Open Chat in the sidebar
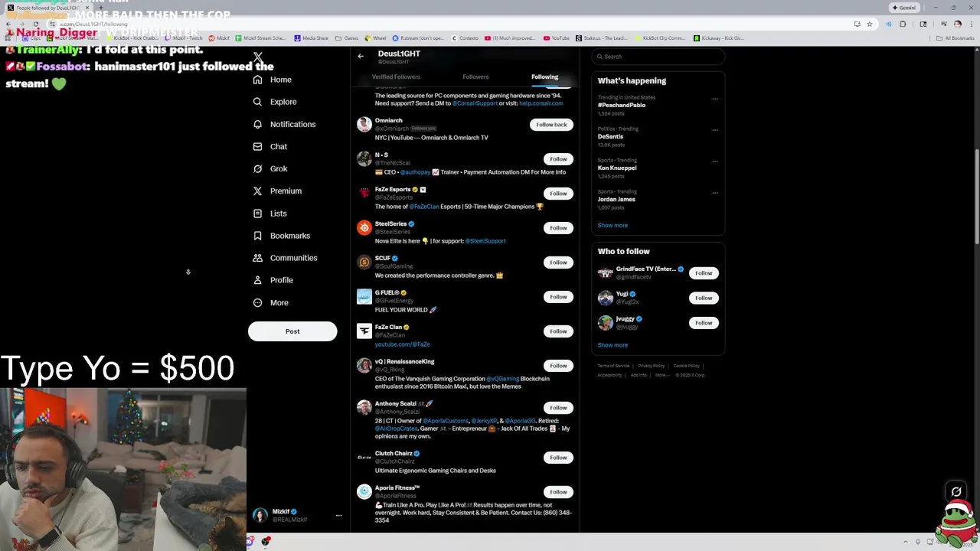Viewport: 980px width, 551px height. [270, 146]
